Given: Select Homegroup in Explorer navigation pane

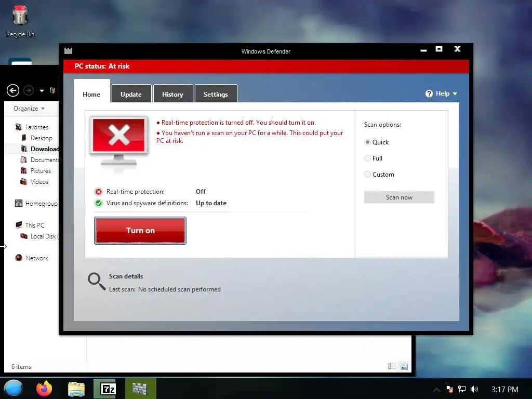Looking at the screenshot, I should pos(36,204).
